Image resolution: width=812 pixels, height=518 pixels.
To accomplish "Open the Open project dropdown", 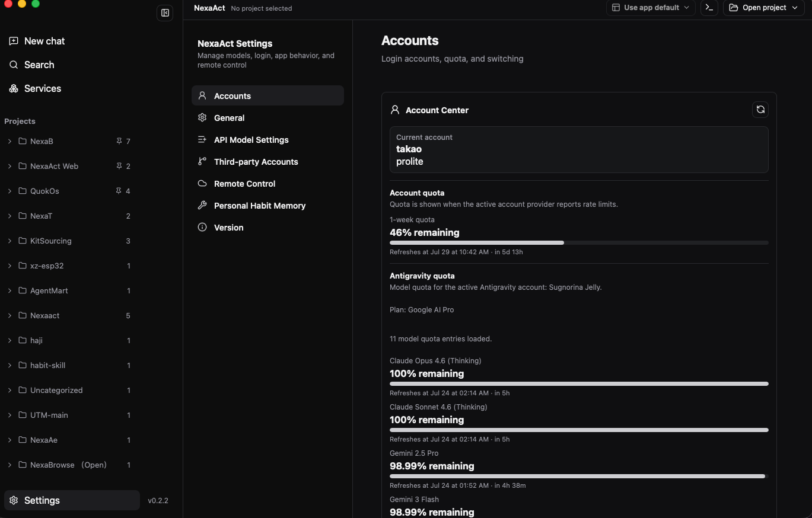I will coord(763,8).
